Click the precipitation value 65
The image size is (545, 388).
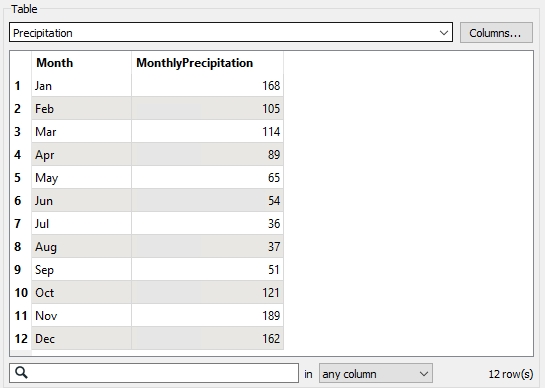click(x=208, y=177)
